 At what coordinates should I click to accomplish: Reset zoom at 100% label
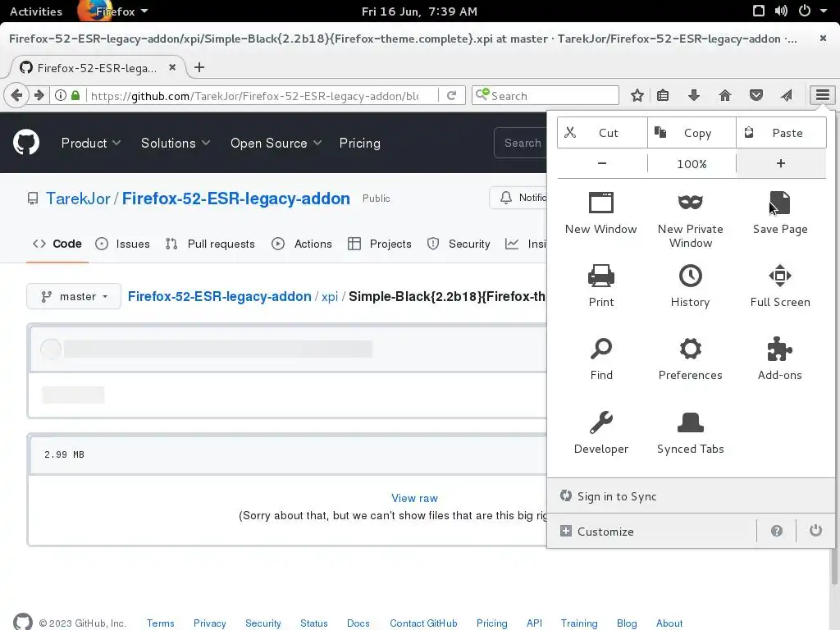(692, 163)
